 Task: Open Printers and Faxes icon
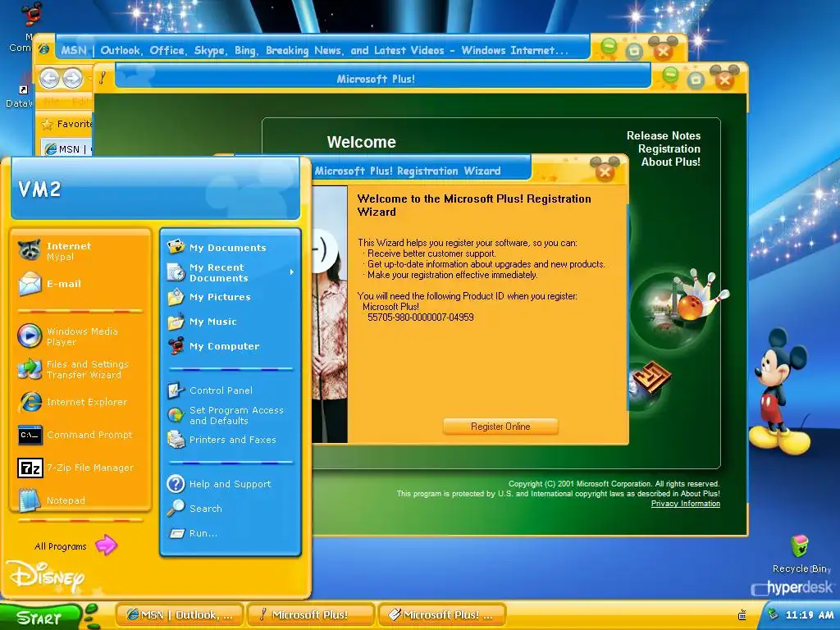click(176, 440)
